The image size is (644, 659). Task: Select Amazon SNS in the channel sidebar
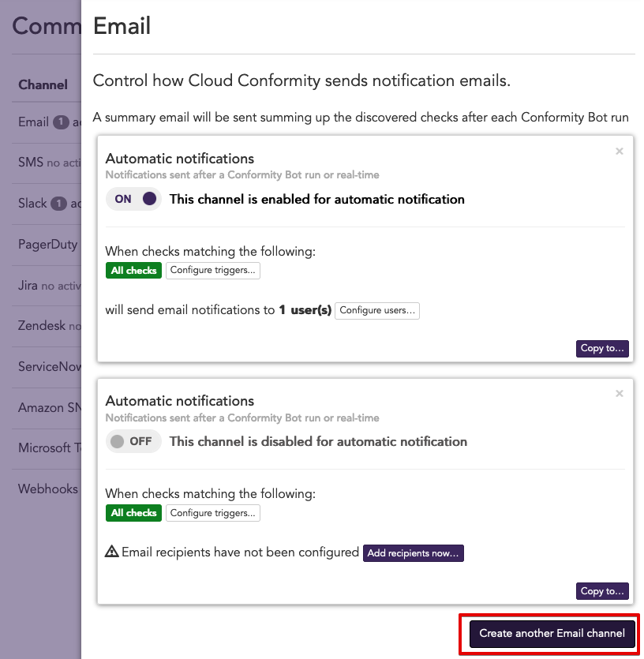click(47, 408)
